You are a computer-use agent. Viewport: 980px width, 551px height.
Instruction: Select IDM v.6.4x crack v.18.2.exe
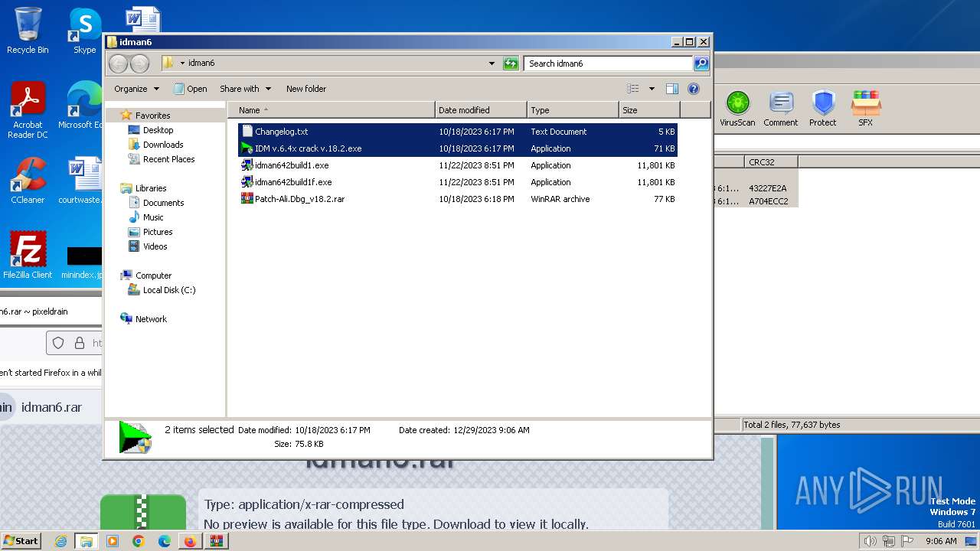pos(458,148)
